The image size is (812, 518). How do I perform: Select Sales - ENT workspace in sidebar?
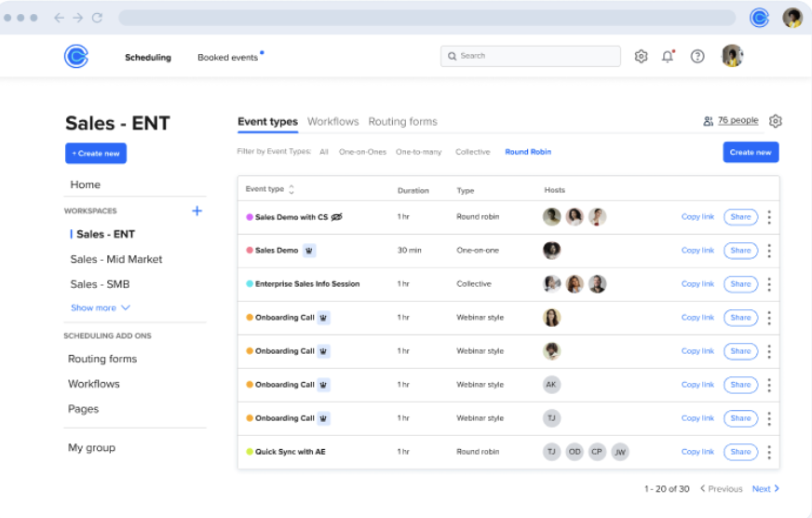(105, 234)
